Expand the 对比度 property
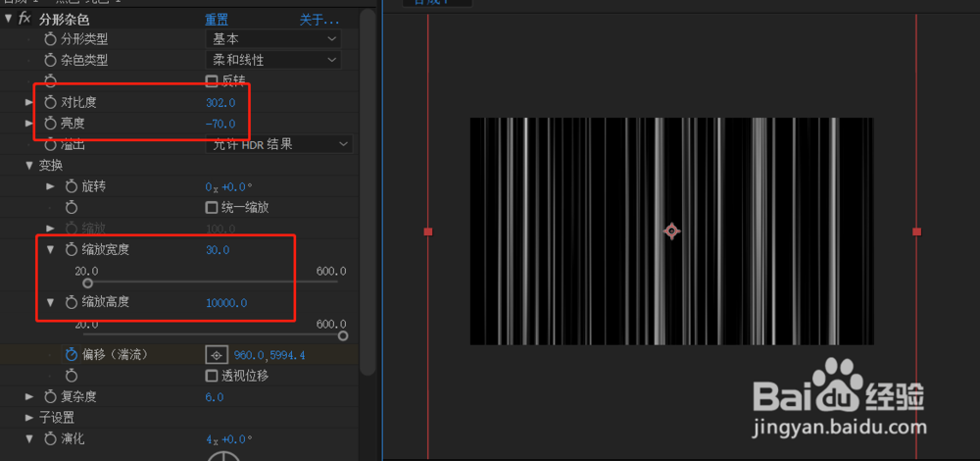This screenshot has height=461, width=980. point(28,102)
